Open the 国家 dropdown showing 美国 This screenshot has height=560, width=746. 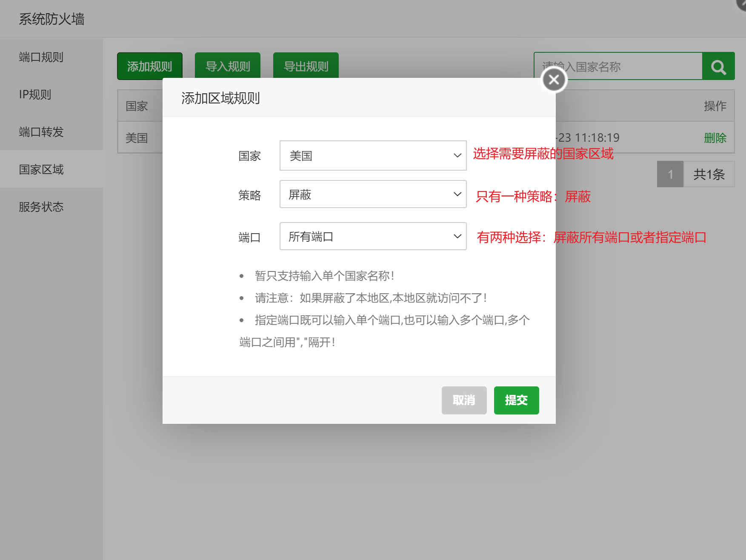[372, 156]
